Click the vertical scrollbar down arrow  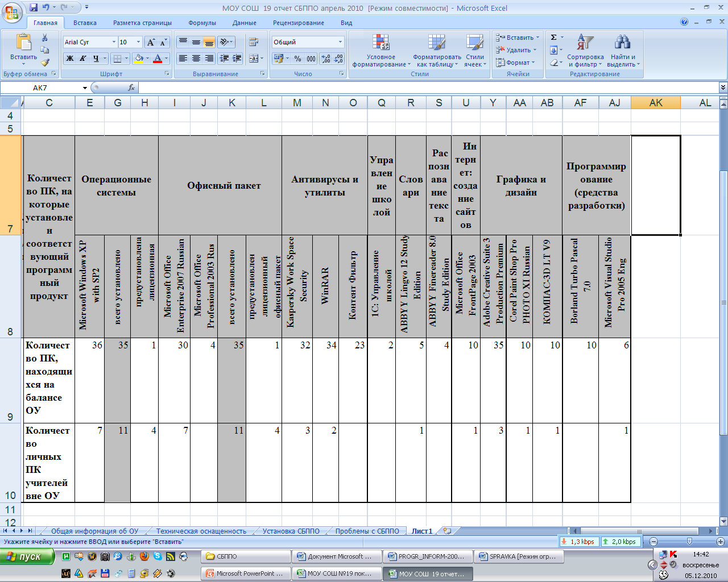tap(723, 521)
